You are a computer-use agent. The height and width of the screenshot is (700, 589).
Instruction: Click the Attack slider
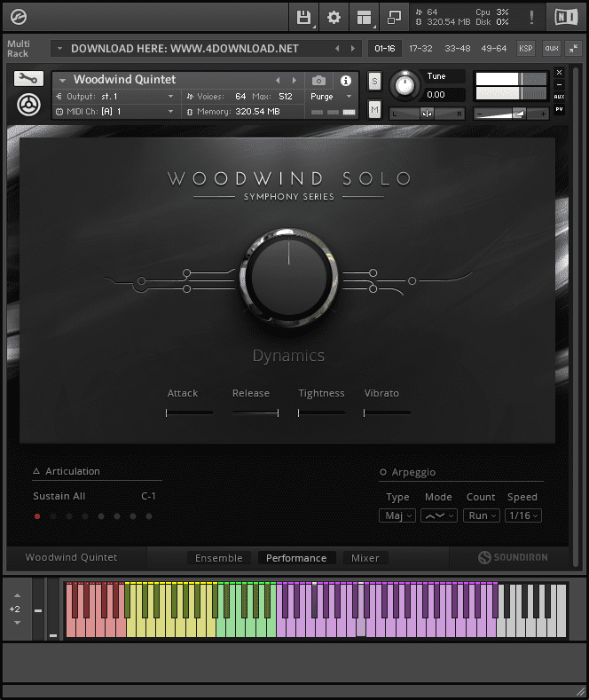pos(189,413)
